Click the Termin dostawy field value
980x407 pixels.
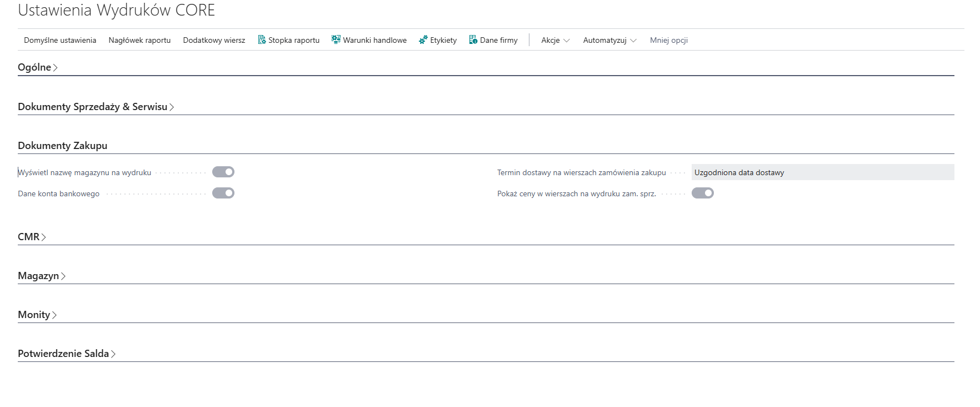[x=822, y=172]
